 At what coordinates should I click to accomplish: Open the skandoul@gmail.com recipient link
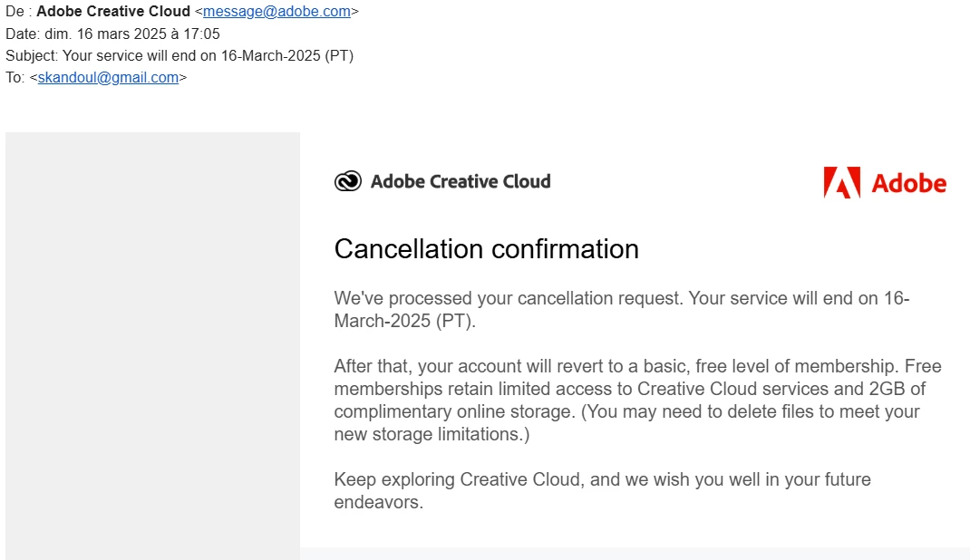tap(108, 78)
